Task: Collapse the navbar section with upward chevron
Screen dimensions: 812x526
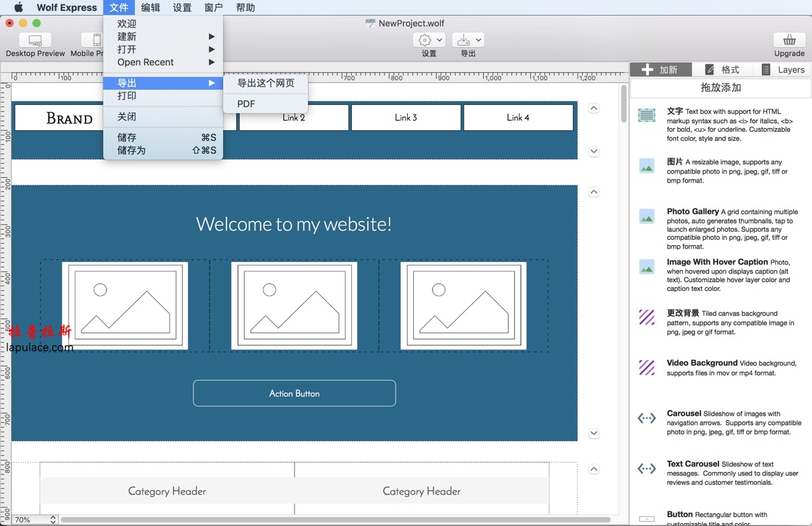Action: coord(594,106)
